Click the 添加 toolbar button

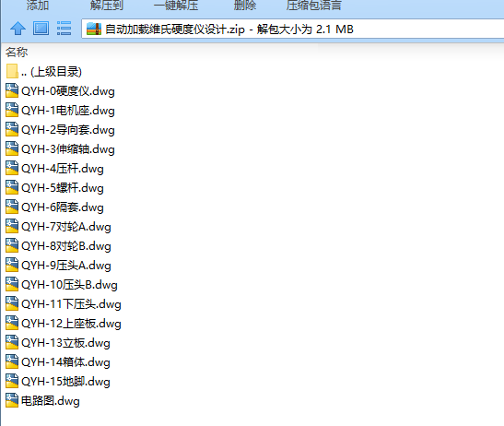click(38, 6)
